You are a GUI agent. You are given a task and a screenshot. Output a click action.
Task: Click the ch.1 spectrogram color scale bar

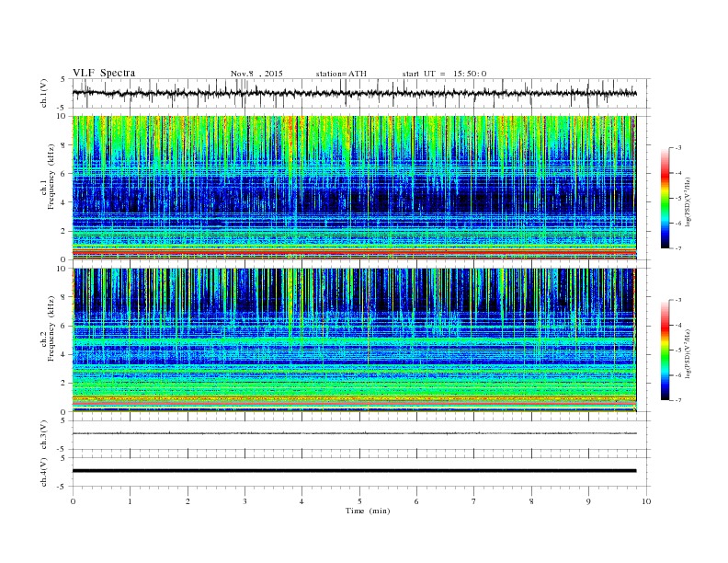click(665, 198)
